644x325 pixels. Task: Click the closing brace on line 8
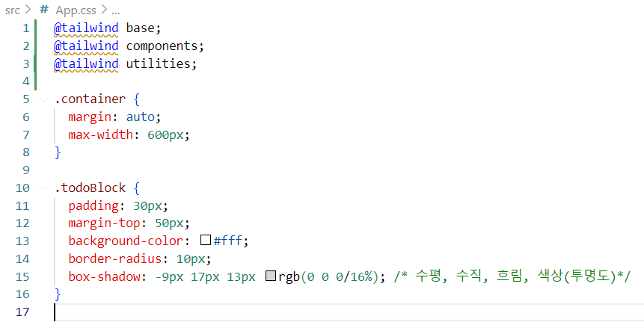click(x=58, y=152)
